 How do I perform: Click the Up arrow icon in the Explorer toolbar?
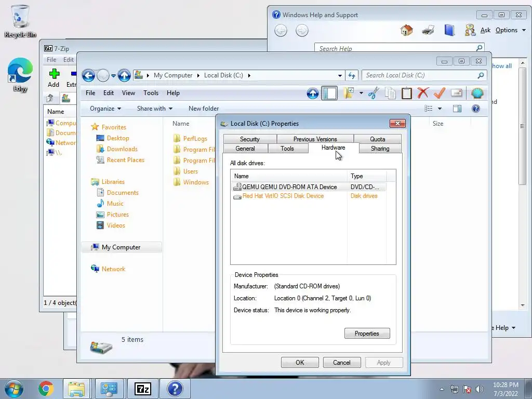pyautogui.click(x=312, y=93)
